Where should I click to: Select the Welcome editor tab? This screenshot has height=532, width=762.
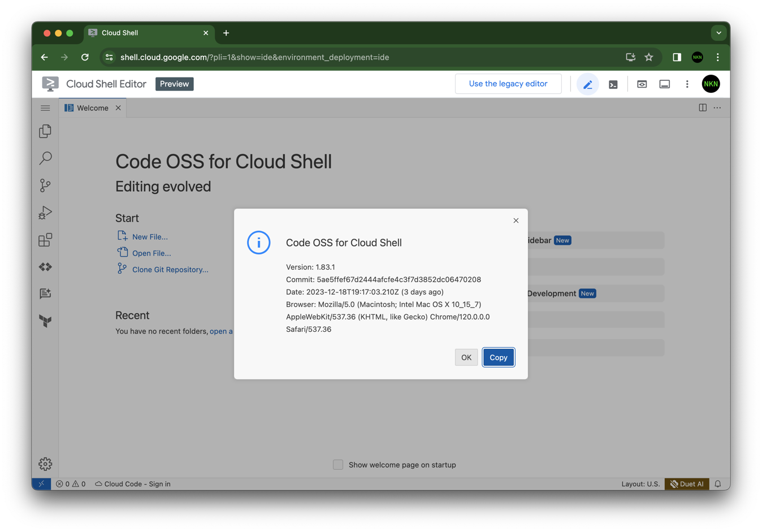[93, 108]
